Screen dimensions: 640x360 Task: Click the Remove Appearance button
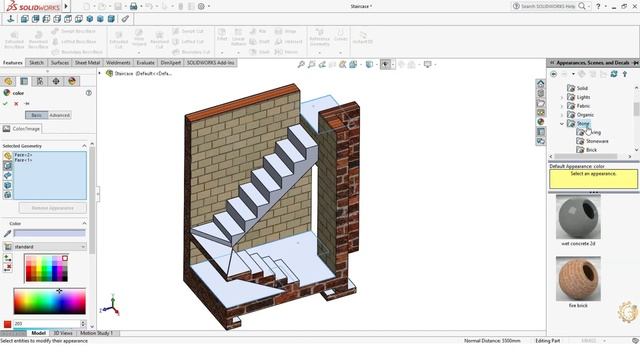(x=53, y=208)
